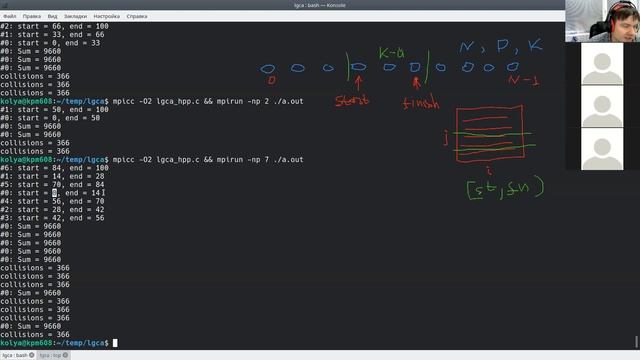Click the terminal prompt cursor at the last line
Image resolution: width=640 pixels, height=360 pixels.
[115, 343]
